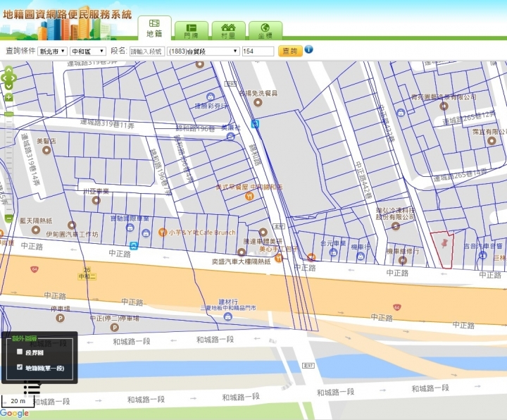
Task: Click the blue info icon beside 查詢
Action: coord(308,50)
